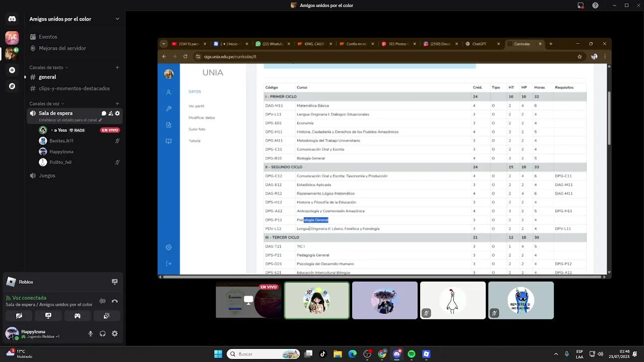Open Discord direct messages home icon
The image size is (644, 362).
[12, 19]
